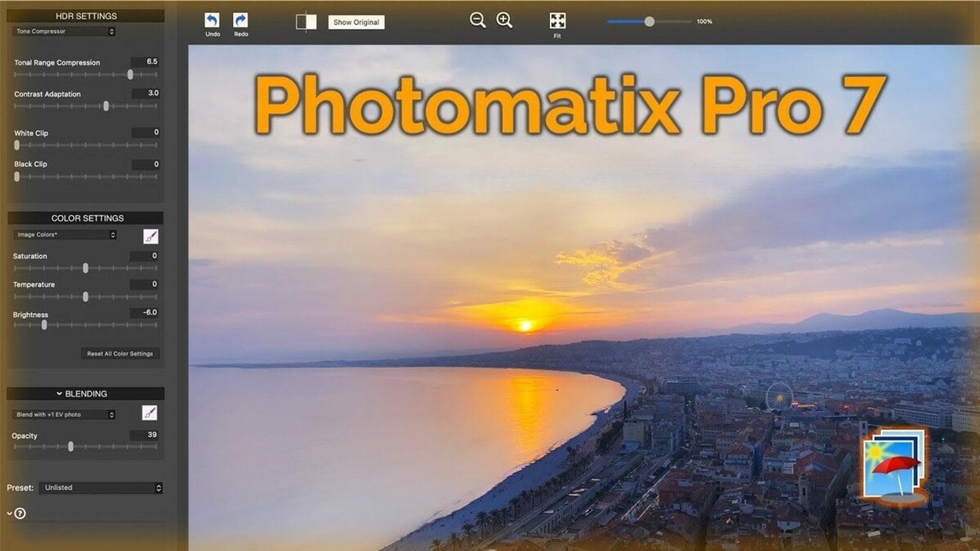Click the Brightness slider handle

point(44,325)
